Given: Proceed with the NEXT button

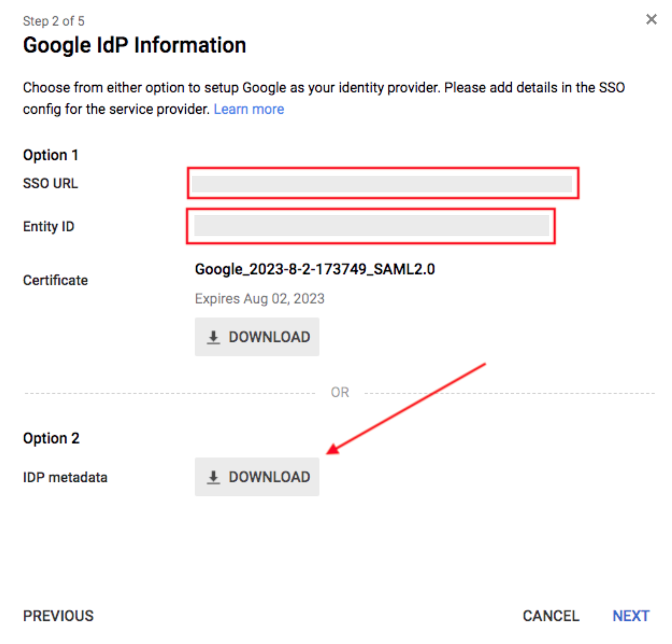Looking at the screenshot, I should 631,616.
